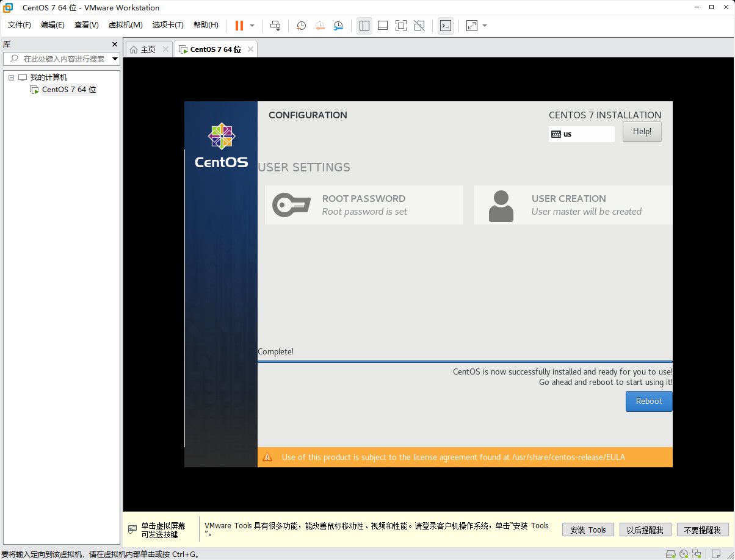Open the power options dropdown arrow beside pause
735x560 pixels.
click(x=252, y=26)
